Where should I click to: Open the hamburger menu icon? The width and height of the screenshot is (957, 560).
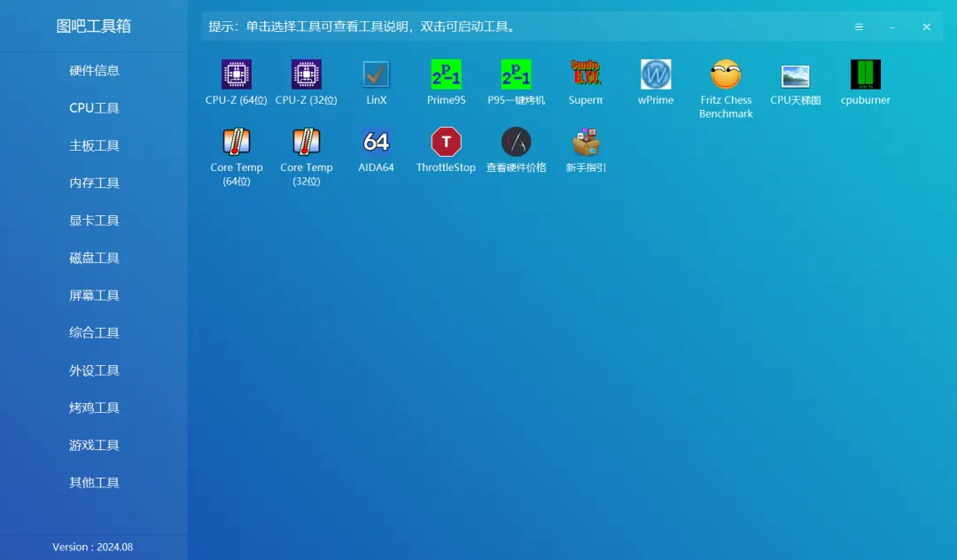(x=859, y=27)
